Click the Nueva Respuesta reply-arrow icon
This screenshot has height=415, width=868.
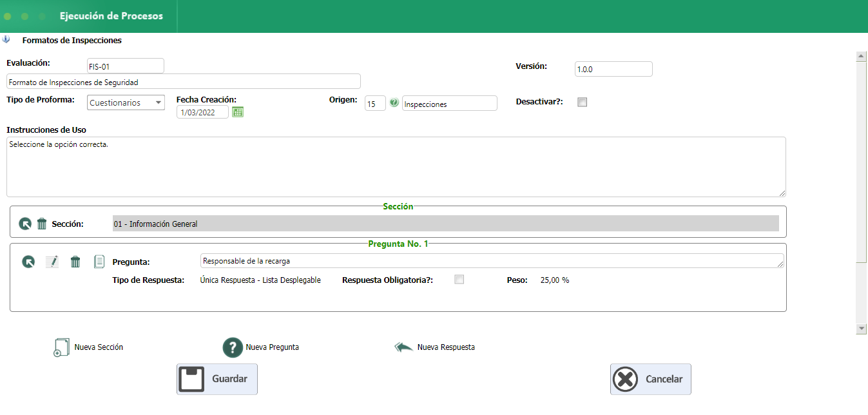click(403, 347)
